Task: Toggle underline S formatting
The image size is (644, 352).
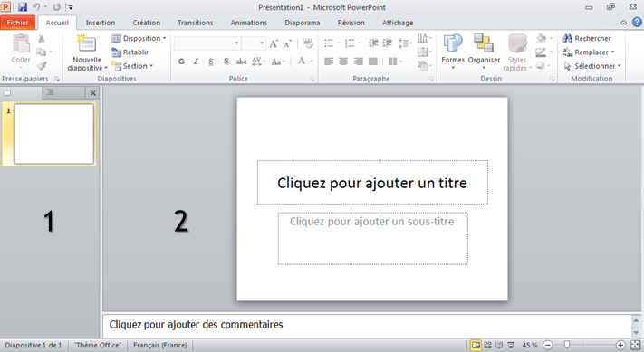Action: tap(211, 62)
